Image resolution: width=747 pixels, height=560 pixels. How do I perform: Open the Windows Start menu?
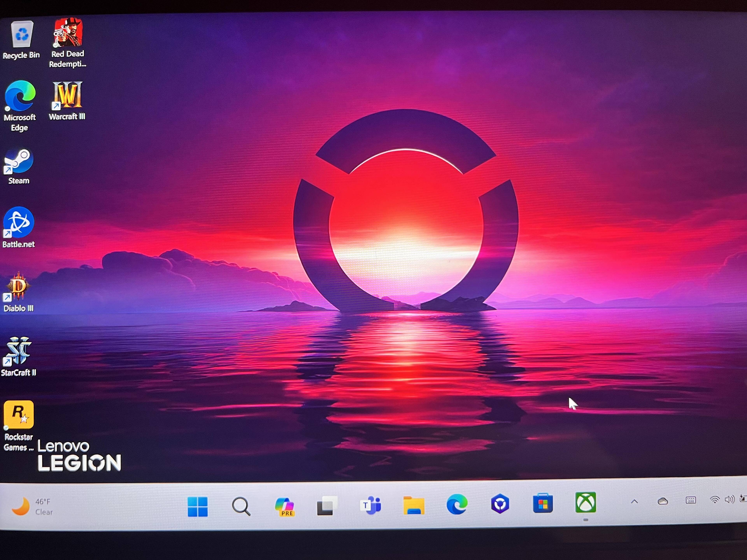click(x=198, y=506)
